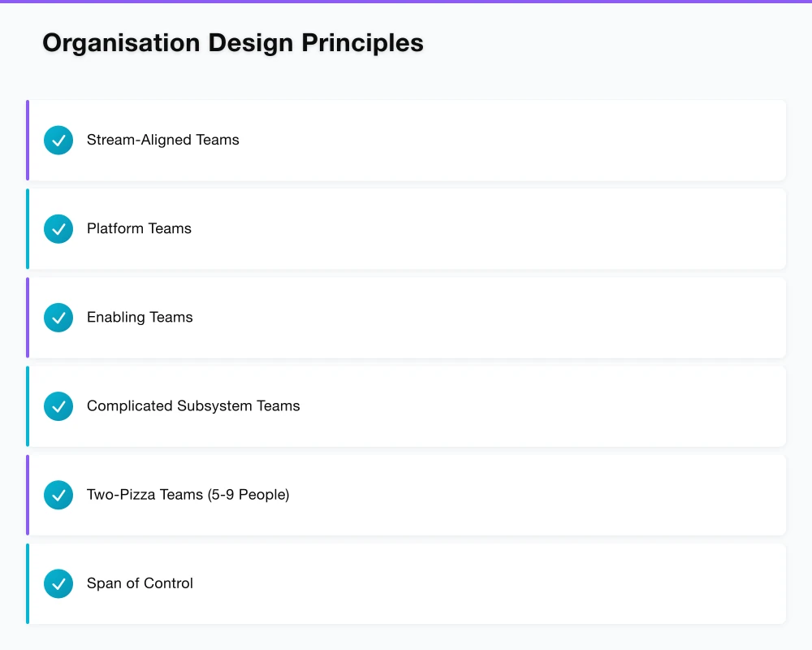Click the checkmark icon beside Stream-Aligned Teams
The image size is (812, 650).
pyautogui.click(x=58, y=140)
